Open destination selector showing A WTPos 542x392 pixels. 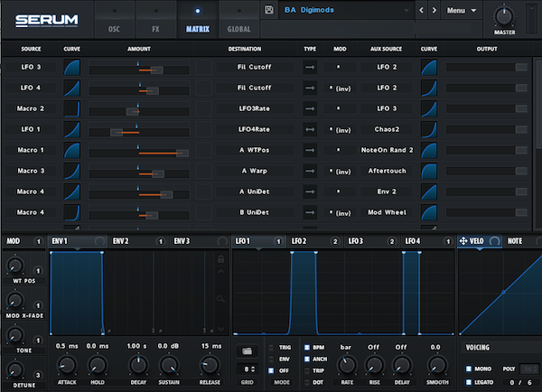click(x=255, y=150)
